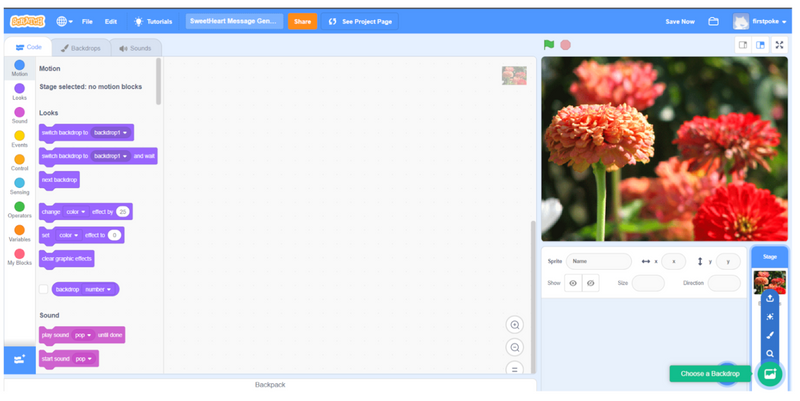
Task: Select the Events block category
Action: click(x=19, y=139)
